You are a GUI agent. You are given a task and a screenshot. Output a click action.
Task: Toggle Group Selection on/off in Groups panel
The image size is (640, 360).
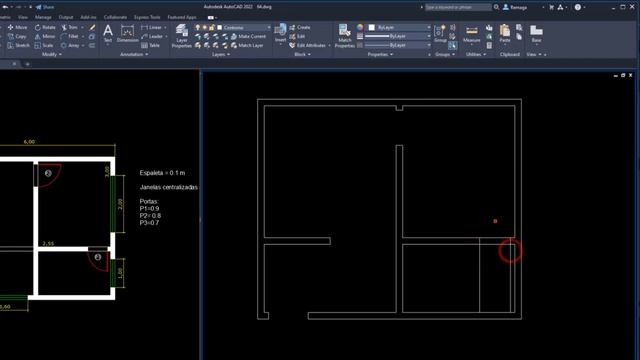[x=453, y=45]
